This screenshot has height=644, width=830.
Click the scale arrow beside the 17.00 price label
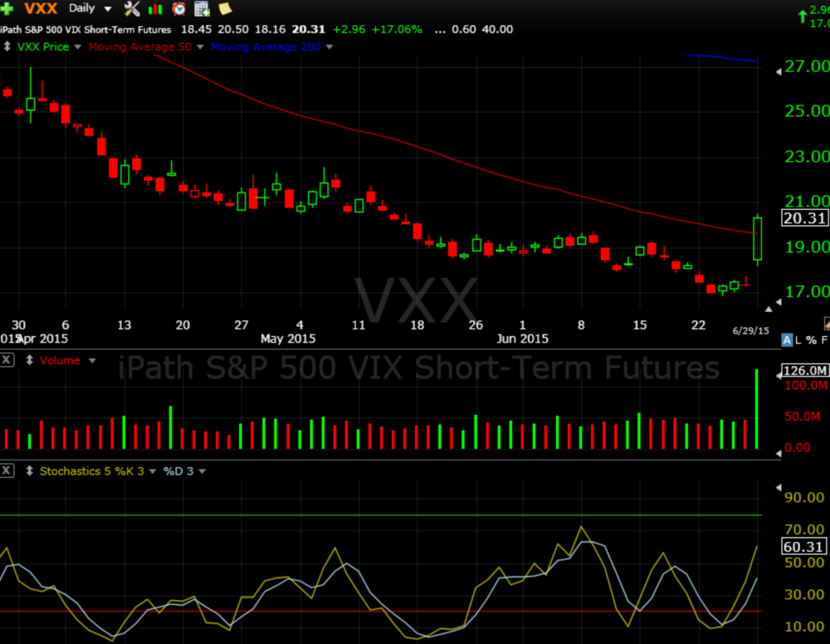[x=779, y=301]
